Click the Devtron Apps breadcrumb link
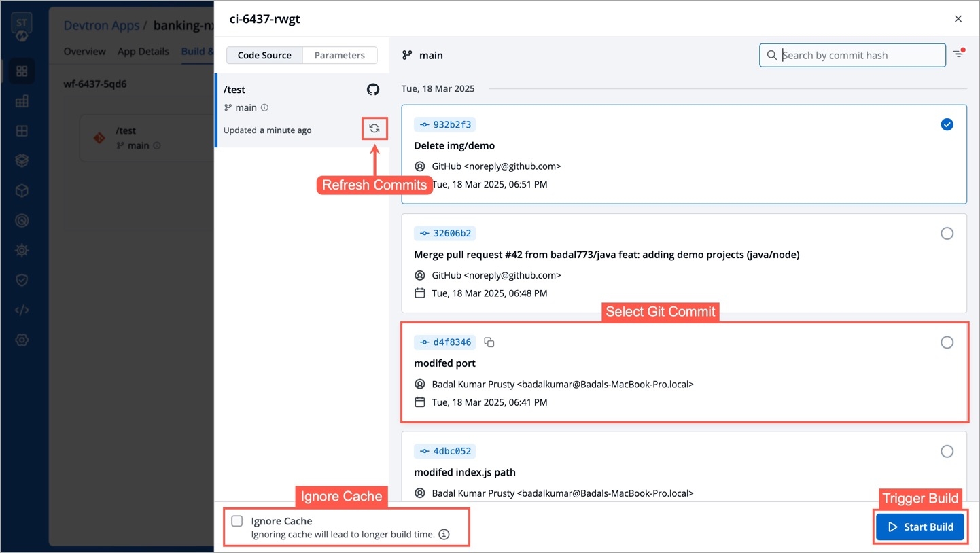 pyautogui.click(x=101, y=25)
